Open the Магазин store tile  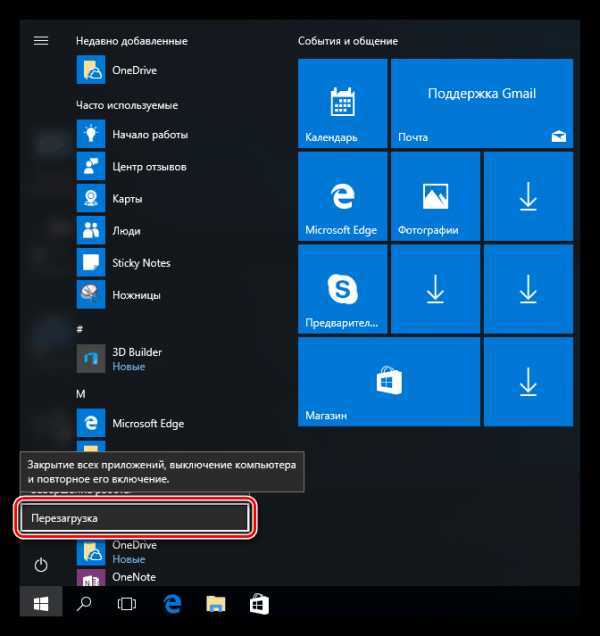coord(389,382)
